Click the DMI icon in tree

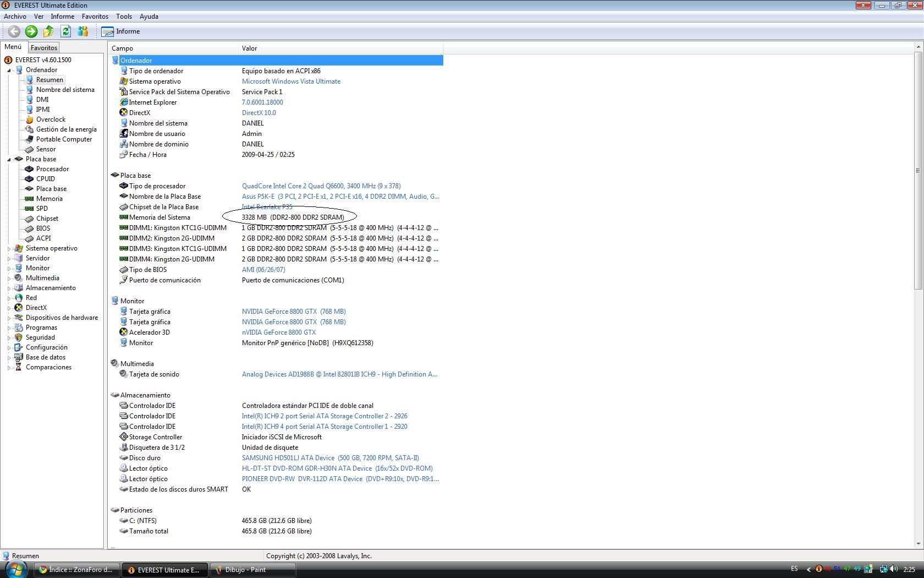30,100
